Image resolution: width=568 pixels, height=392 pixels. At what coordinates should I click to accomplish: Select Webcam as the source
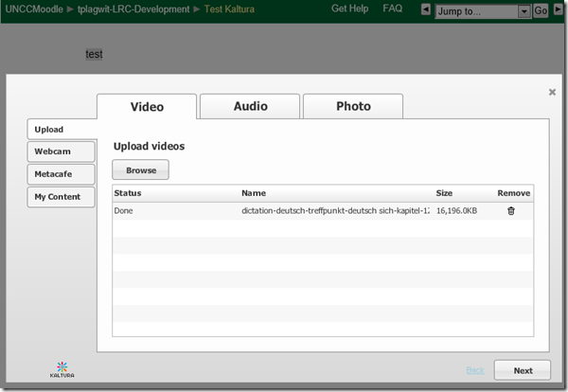click(x=61, y=151)
